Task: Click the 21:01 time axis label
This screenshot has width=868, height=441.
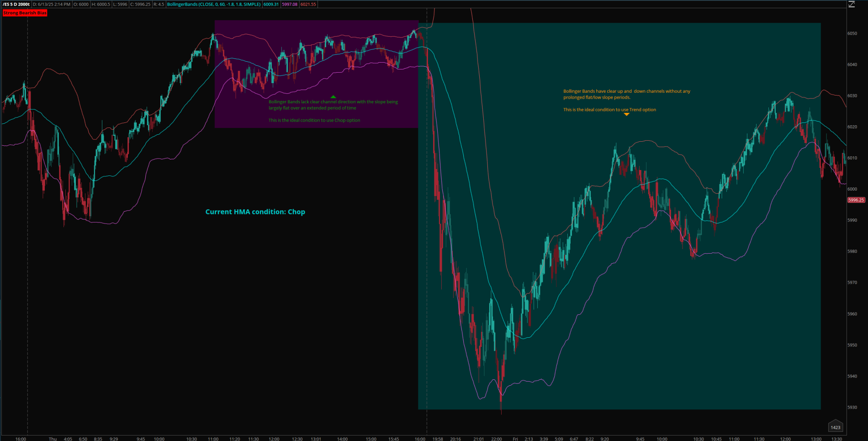Action: click(x=478, y=439)
